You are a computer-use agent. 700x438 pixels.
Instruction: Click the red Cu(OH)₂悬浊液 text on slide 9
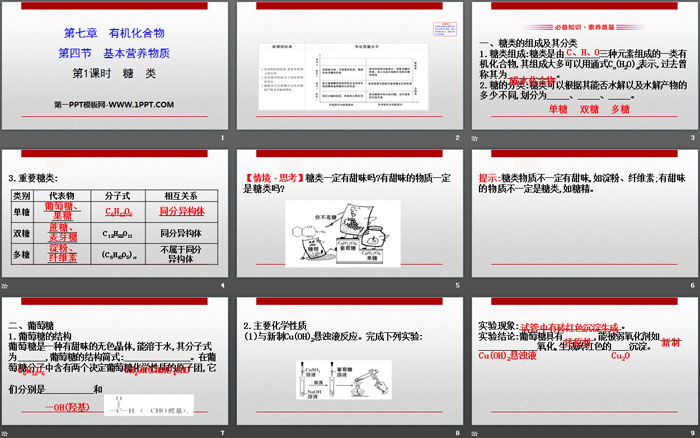[507, 355]
